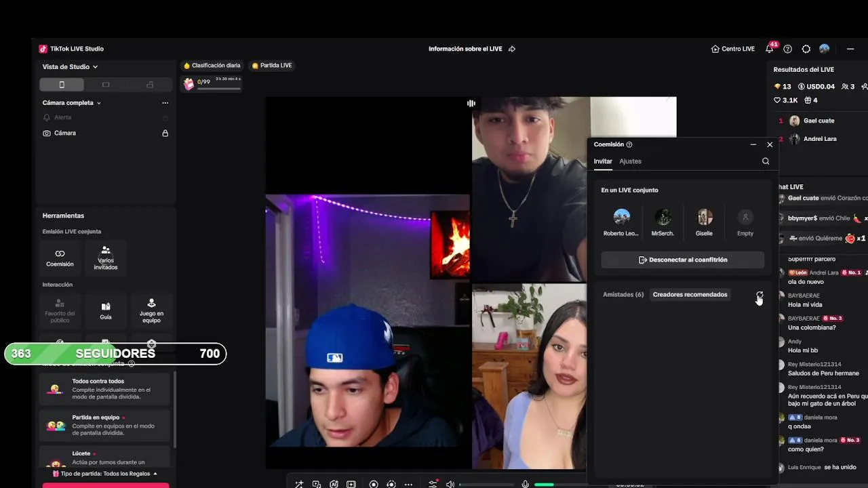Click Gael cuate in results ranking
The height and width of the screenshot is (488, 868).
pyautogui.click(x=818, y=121)
